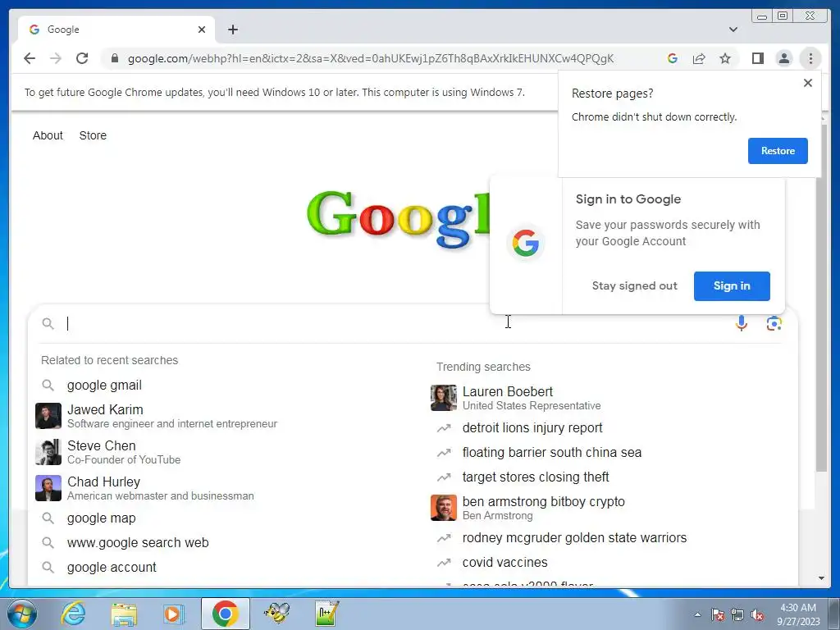The height and width of the screenshot is (630, 840).
Task: Search by image with the camera lens icon
Action: (x=774, y=323)
